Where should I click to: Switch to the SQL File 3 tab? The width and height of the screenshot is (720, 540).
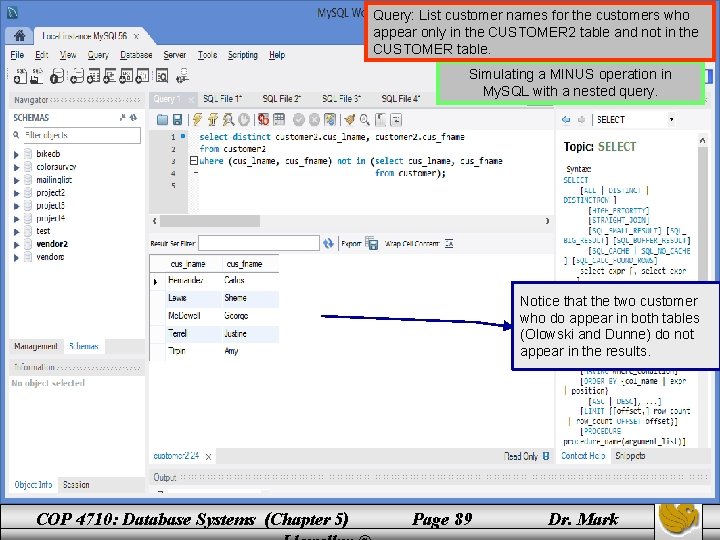click(341, 99)
